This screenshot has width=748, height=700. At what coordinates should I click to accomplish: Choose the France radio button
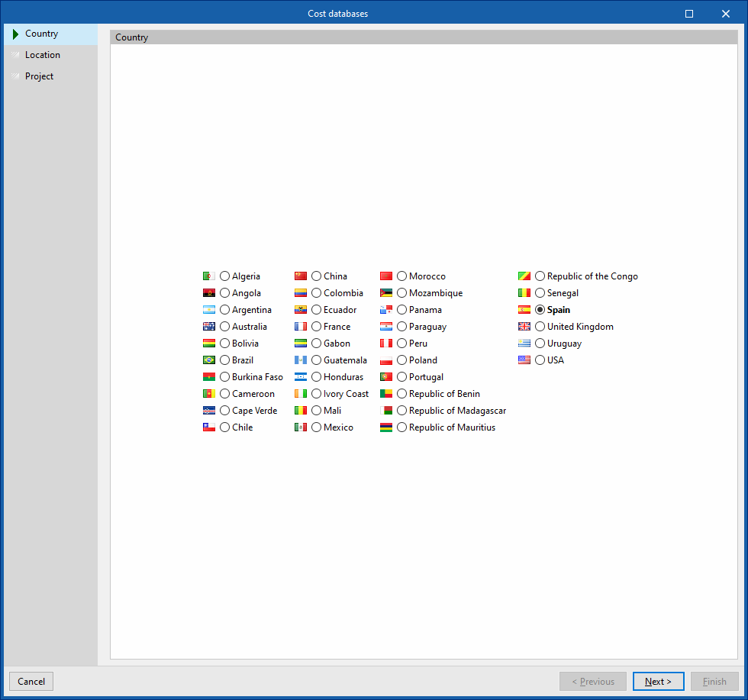tap(316, 327)
